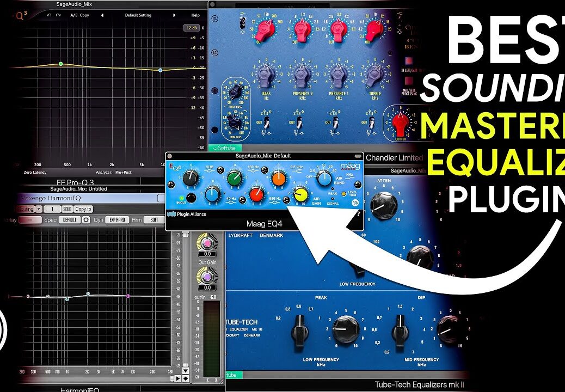Toggle the In Left/Mid button on Curve Bender
This screenshot has height=392, width=565.
(409, 60)
